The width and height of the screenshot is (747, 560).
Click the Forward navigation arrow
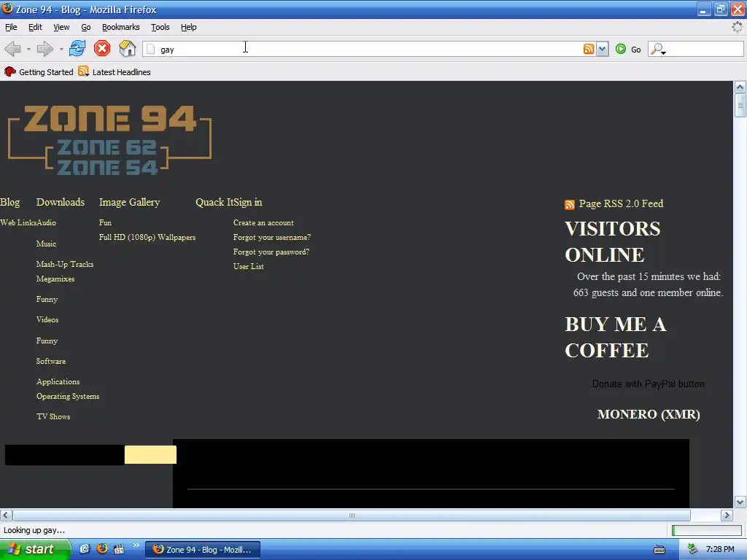[44, 49]
